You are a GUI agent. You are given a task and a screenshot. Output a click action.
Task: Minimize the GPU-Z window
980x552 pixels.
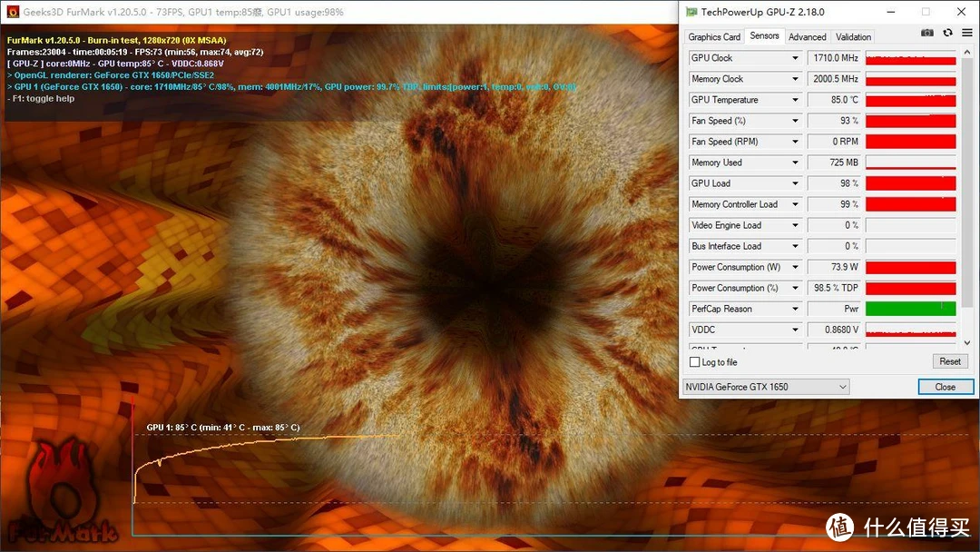pyautogui.click(x=891, y=12)
